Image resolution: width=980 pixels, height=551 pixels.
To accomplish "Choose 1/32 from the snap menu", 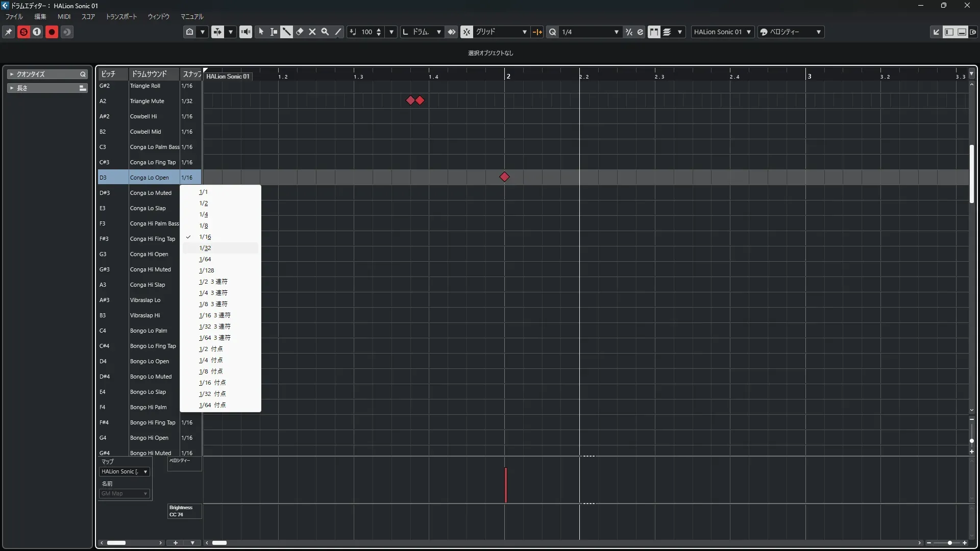I will click(x=205, y=248).
